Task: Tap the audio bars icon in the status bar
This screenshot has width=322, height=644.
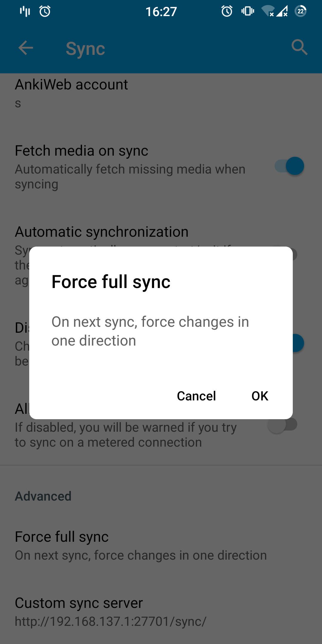Action: click(25, 11)
